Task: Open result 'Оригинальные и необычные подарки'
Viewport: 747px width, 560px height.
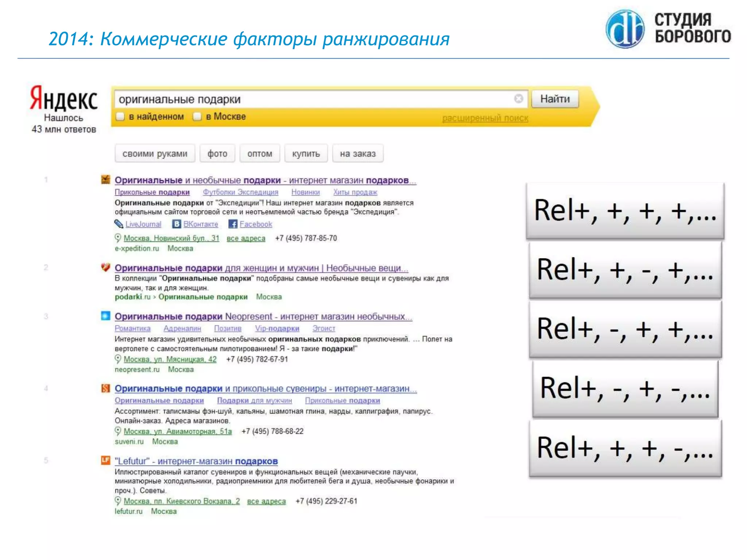Action: click(x=266, y=180)
